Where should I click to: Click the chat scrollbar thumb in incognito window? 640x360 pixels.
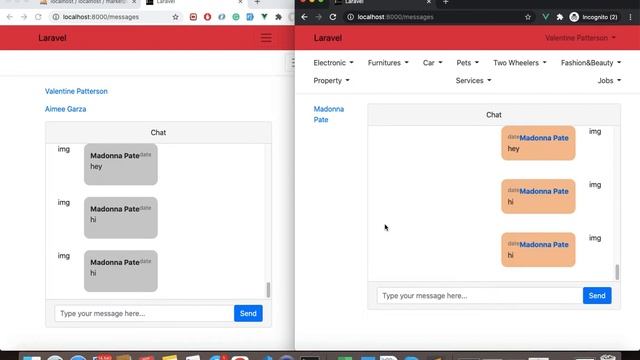pos(617,272)
